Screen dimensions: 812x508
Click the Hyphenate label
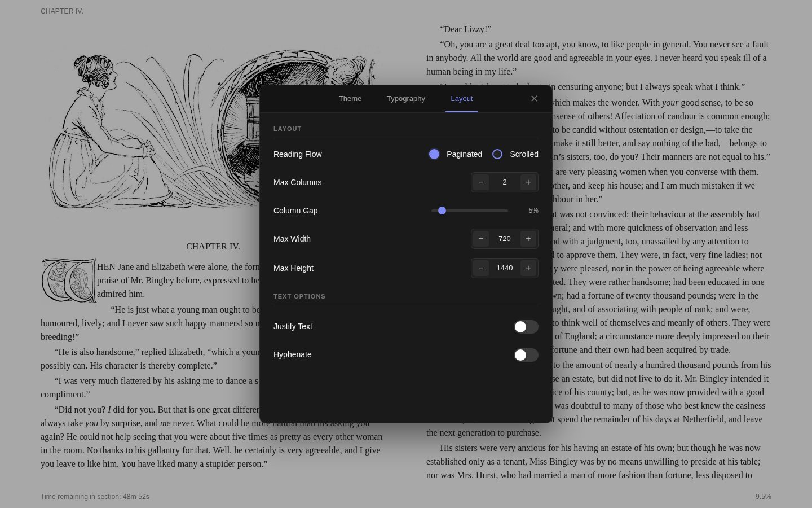coord(292,354)
